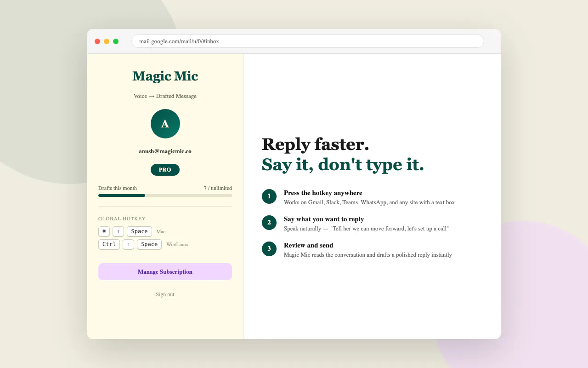Click the green maximize window button
Screen dimensions: 588x368
pos(116,41)
